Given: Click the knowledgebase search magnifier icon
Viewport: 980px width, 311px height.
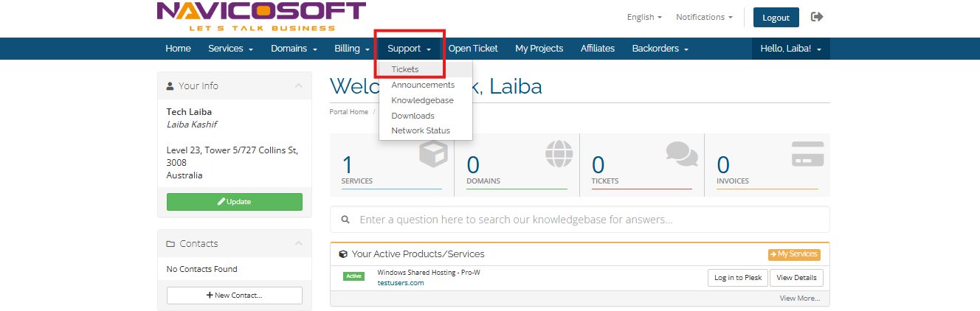Looking at the screenshot, I should tap(345, 220).
